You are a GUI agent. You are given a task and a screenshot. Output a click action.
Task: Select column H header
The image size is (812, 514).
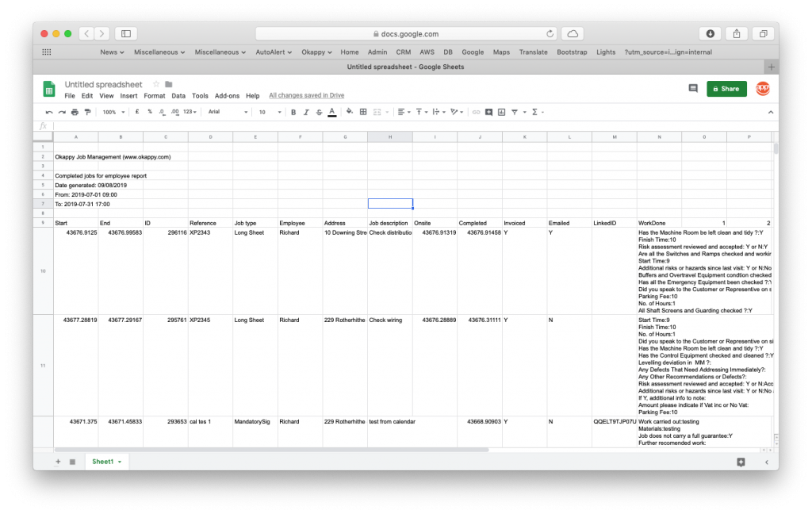coord(390,136)
